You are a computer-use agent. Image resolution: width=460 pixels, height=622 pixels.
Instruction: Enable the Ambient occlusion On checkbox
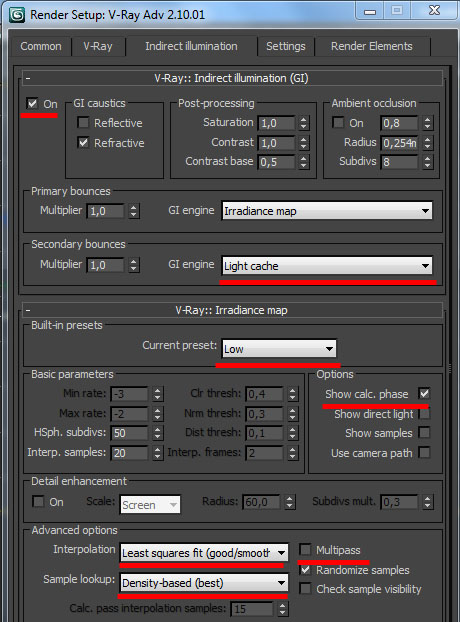point(338,123)
